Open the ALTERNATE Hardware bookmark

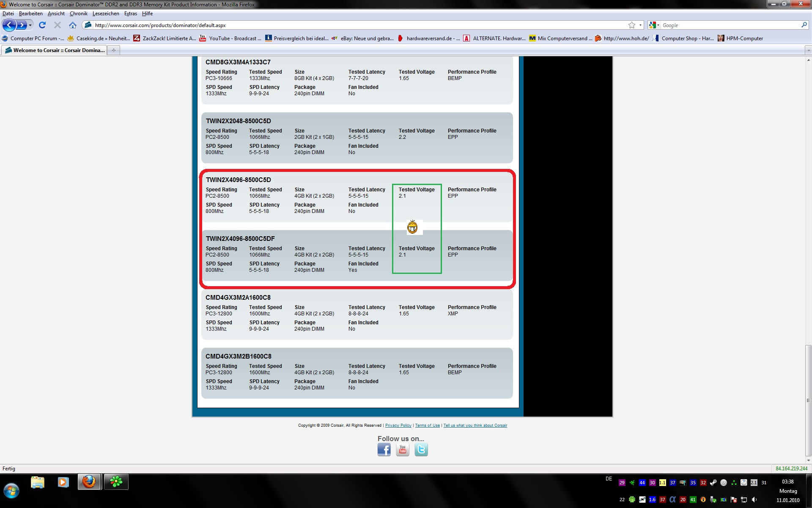[494, 39]
